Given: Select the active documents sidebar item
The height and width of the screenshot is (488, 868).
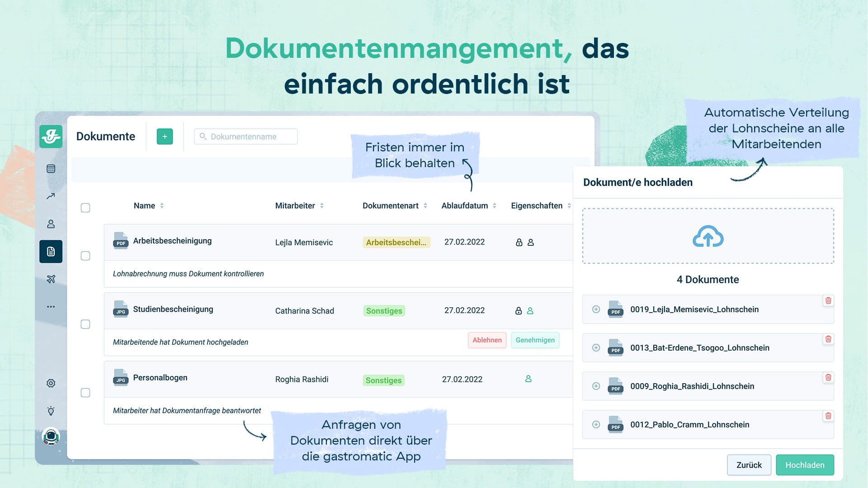Looking at the screenshot, I should (51, 251).
